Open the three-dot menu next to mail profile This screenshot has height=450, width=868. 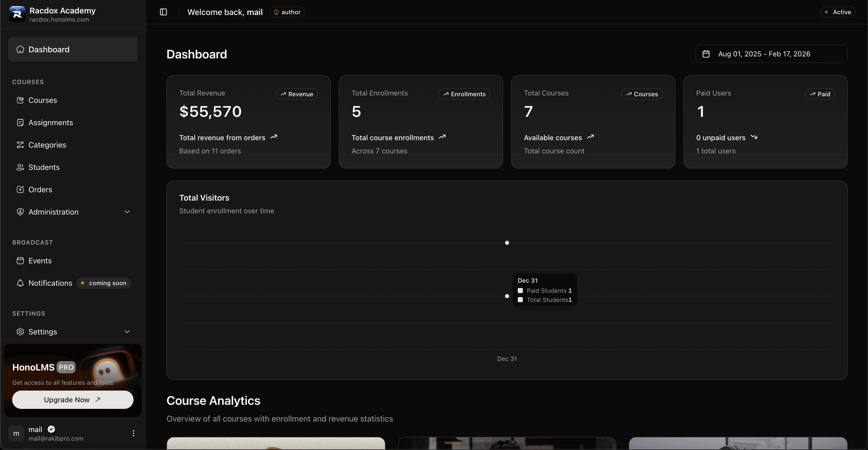tap(133, 433)
